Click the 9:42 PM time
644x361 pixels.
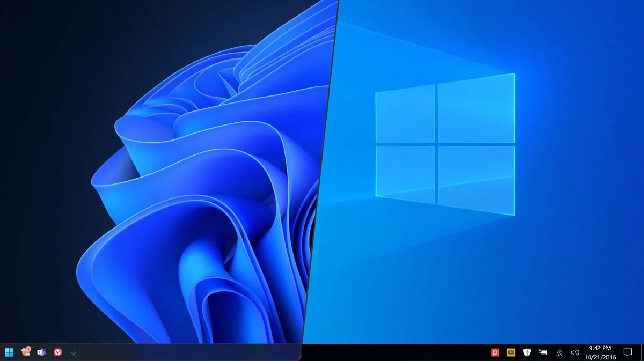(x=599, y=348)
